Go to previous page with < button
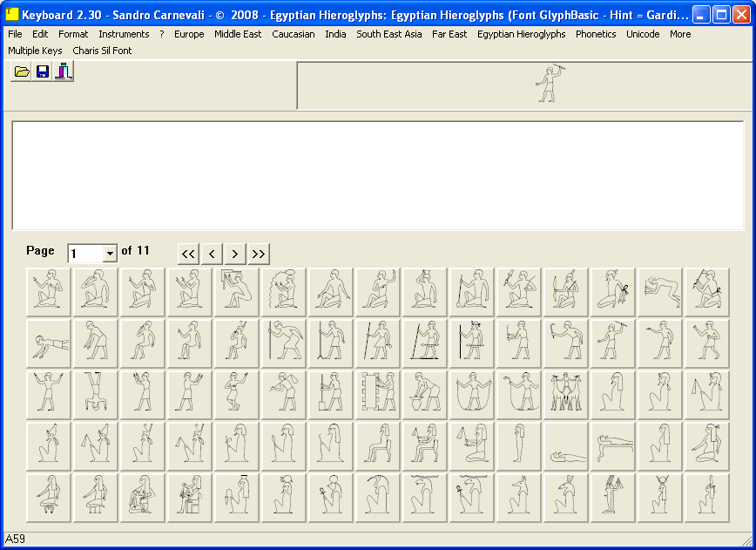This screenshot has width=756, height=550. (212, 254)
